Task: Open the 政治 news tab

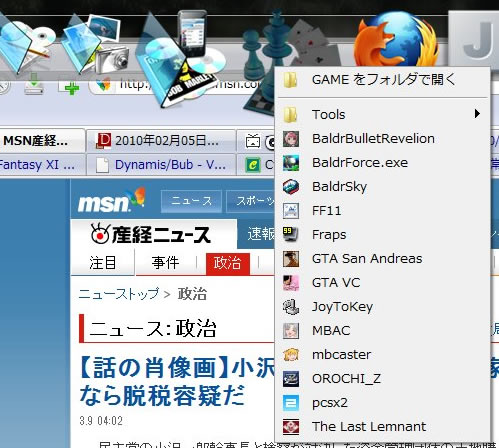Action: pos(228,263)
